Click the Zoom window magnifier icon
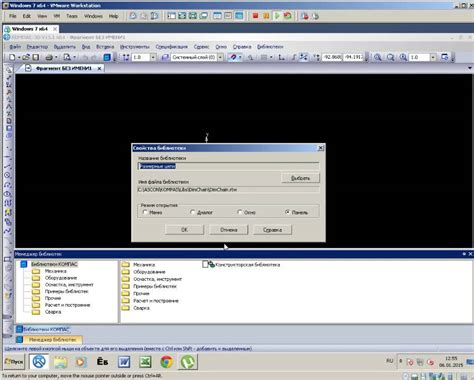Viewport: 474px width, 380px height. tap(390, 57)
